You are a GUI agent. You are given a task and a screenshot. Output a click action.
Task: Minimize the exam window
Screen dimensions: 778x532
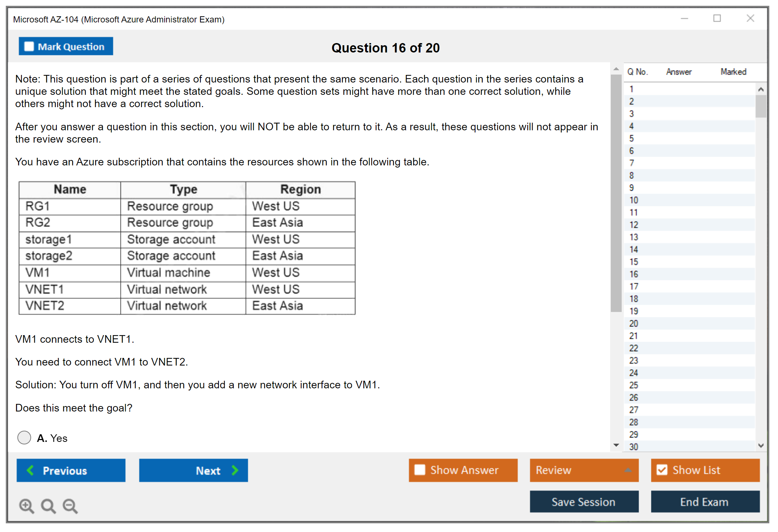(684, 18)
